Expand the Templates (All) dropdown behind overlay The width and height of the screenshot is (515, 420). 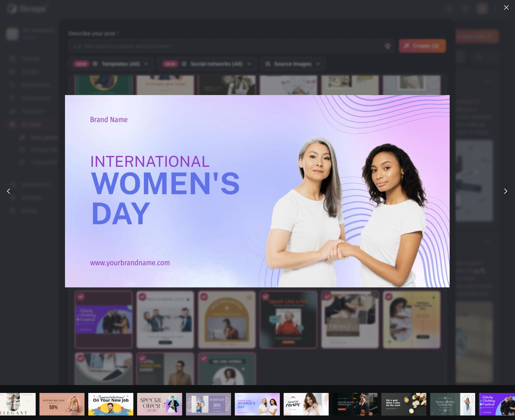click(x=111, y=64)
